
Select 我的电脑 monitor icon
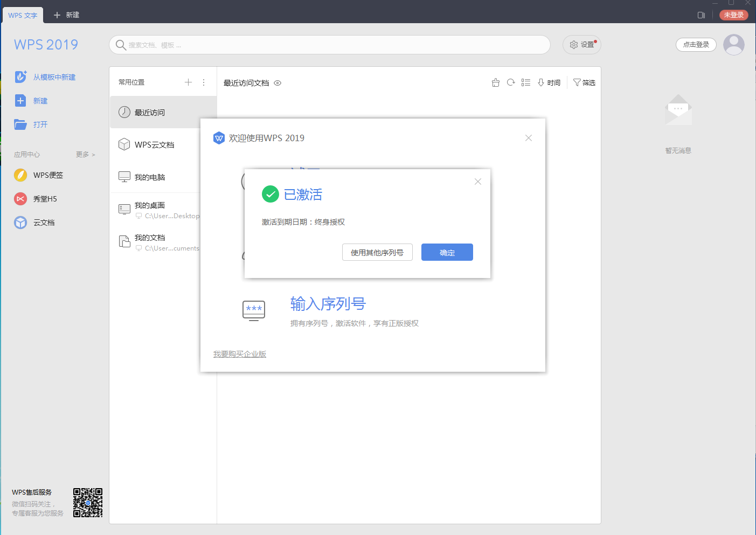pyautogui.click(x=124, y=177)
